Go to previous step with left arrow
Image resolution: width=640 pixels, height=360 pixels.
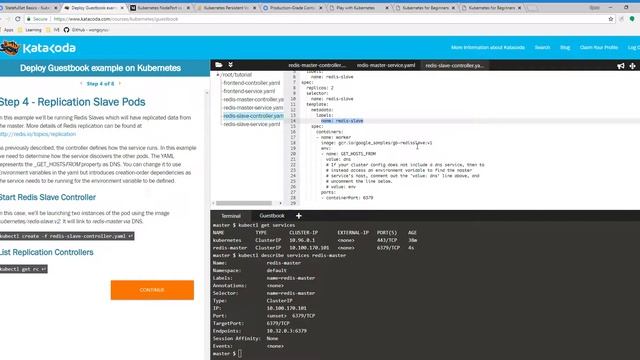point(81,84)
